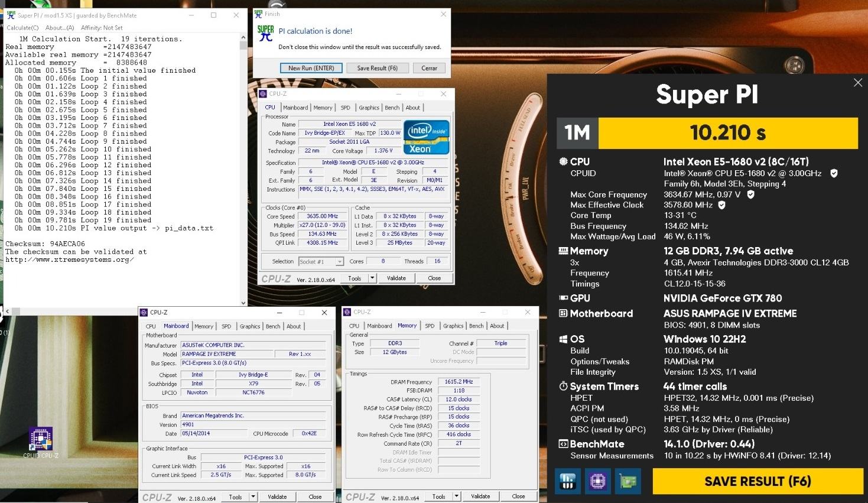The width and height of the screenshot is (868, 503).
Task: Click Close button in CPU-Z Memory window
Action: (518, 496)
